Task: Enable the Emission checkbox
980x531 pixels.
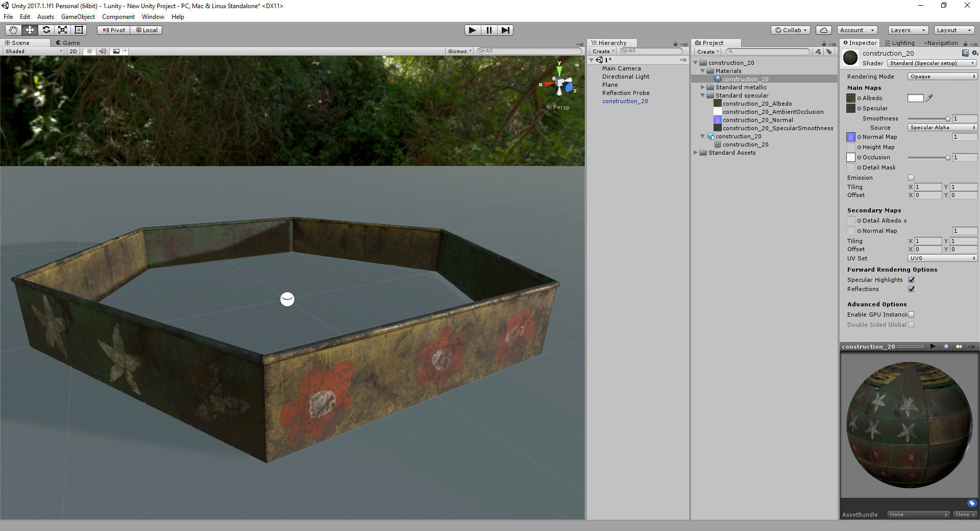Action: (911, 178)
